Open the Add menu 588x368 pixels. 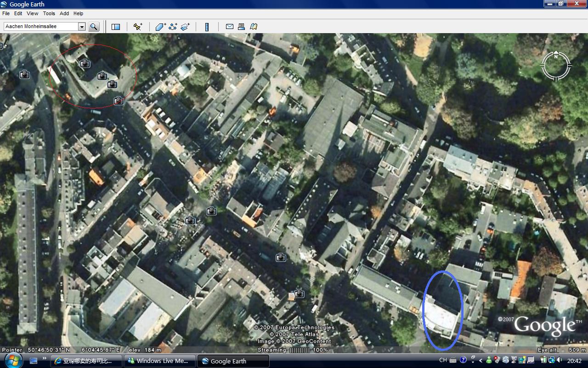point(64,14)
